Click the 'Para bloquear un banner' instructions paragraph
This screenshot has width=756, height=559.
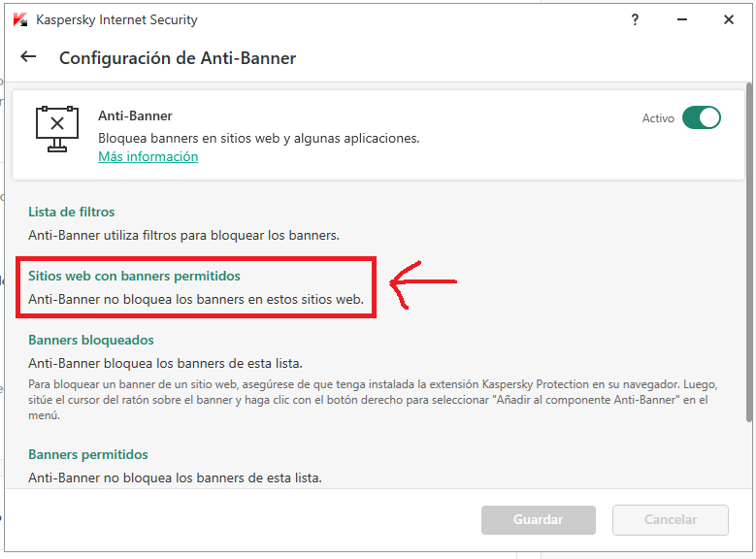coord(373,400)
